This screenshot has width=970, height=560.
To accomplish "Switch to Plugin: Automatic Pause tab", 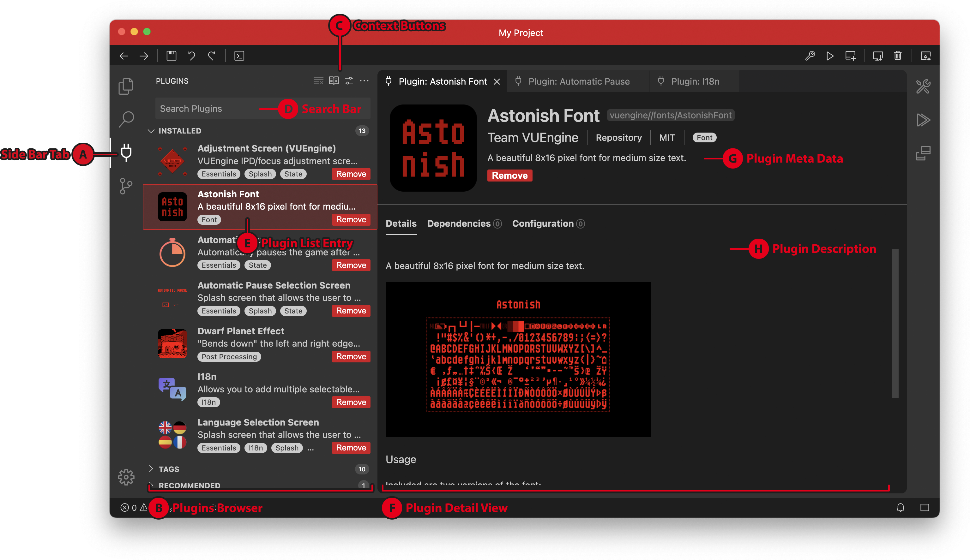I will pos(578,81).
